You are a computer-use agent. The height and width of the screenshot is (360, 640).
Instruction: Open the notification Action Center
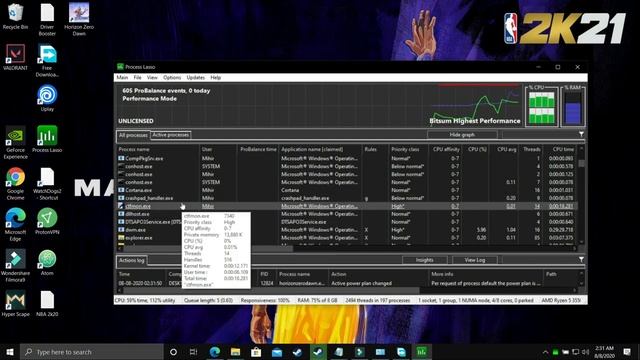tap(627, 351)
